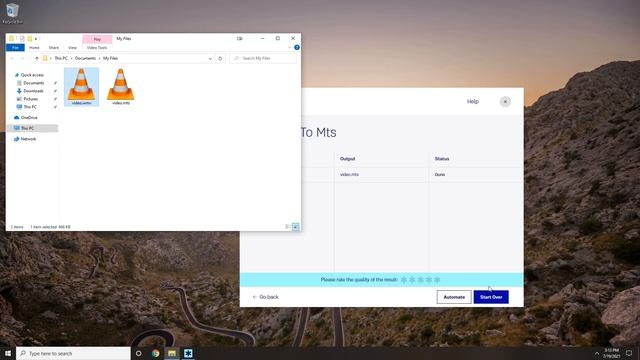Click the File Explorer help question mark icon
Image resolution: width=640 pixels, height=360 pixels.
coord(297,47)
